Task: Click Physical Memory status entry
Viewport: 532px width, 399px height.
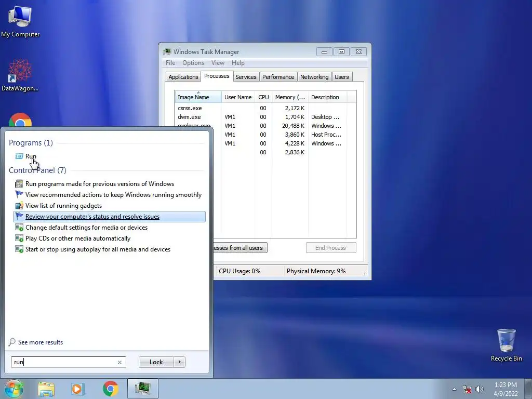Action: tap(316, 271)
